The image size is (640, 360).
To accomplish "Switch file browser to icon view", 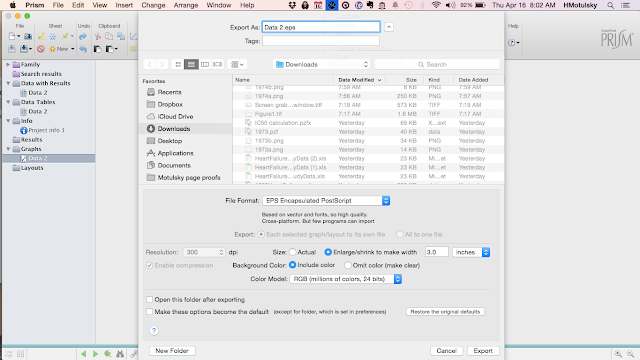I will [178, 64].
